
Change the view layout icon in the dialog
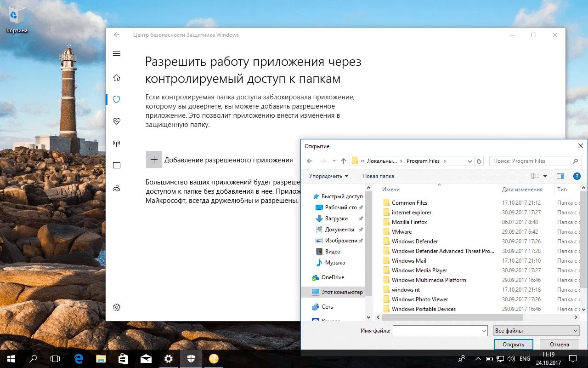click(535, 176)
